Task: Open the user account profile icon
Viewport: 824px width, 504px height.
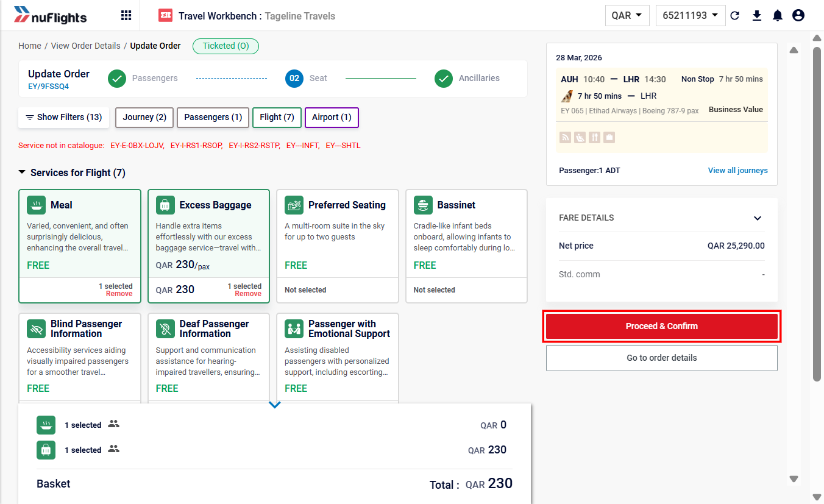Action: [798, 16]
